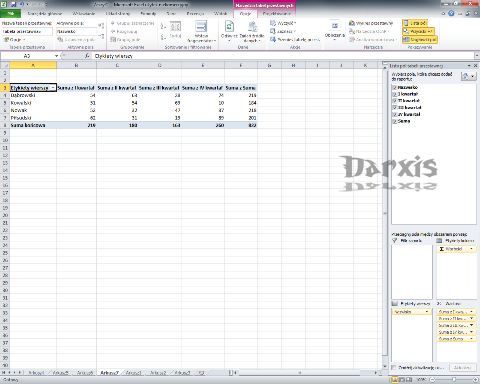The width and height of the screenshot is (480, 384).
Task: Click sort ascending A-Z icon
Action: pyautogui.click(x=163, y=26)
